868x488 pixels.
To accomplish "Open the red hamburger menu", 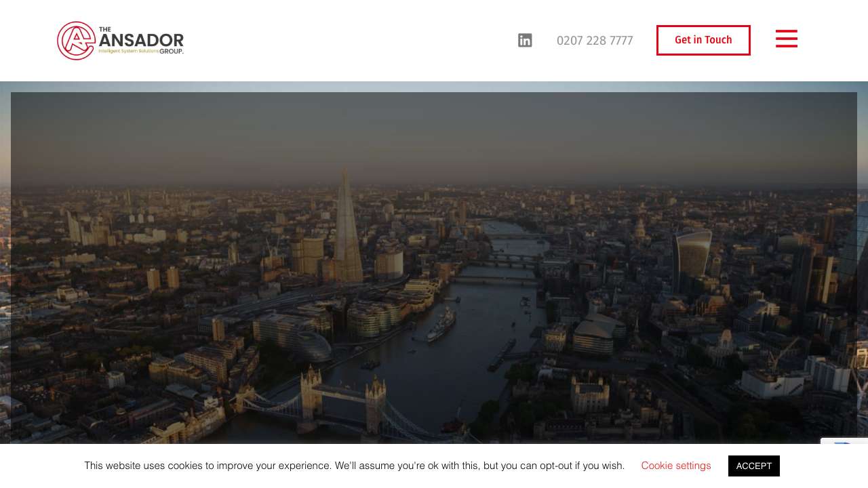I will [x=786, y=39].
